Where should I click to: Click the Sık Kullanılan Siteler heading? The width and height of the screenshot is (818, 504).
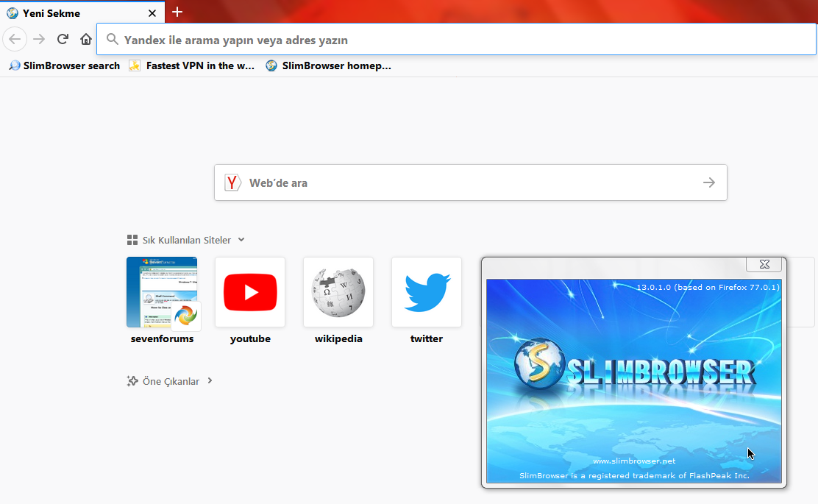point(187,240)
